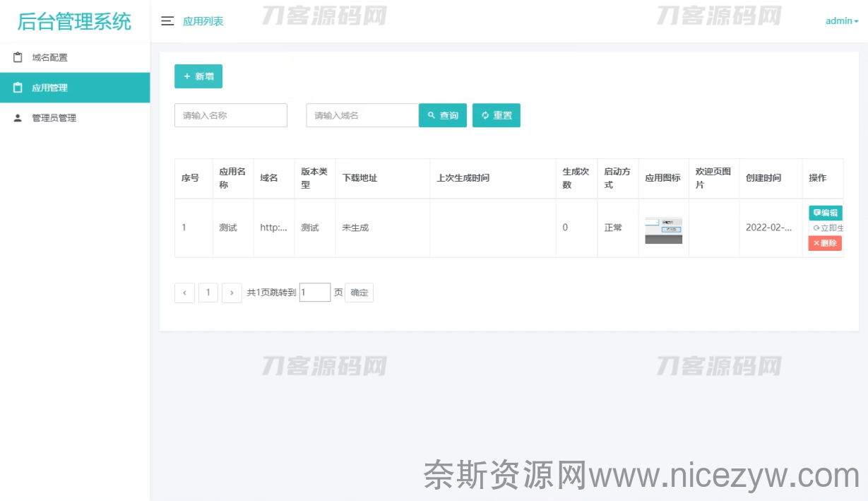
Task: Go to the previous page arrow
Action: coord(184,293)
